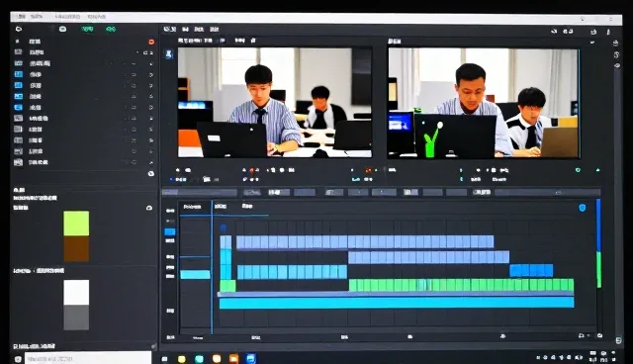This screenshot has height=364, width=633.
Task: Click the green section of the timeline's vertical scrollbar
Action: 598,270
